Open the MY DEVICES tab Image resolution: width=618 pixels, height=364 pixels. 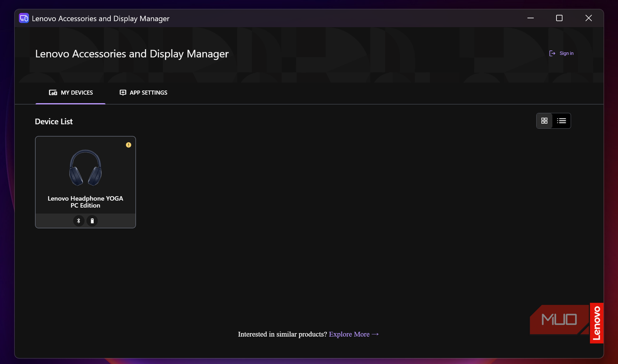tap(71, 93)
